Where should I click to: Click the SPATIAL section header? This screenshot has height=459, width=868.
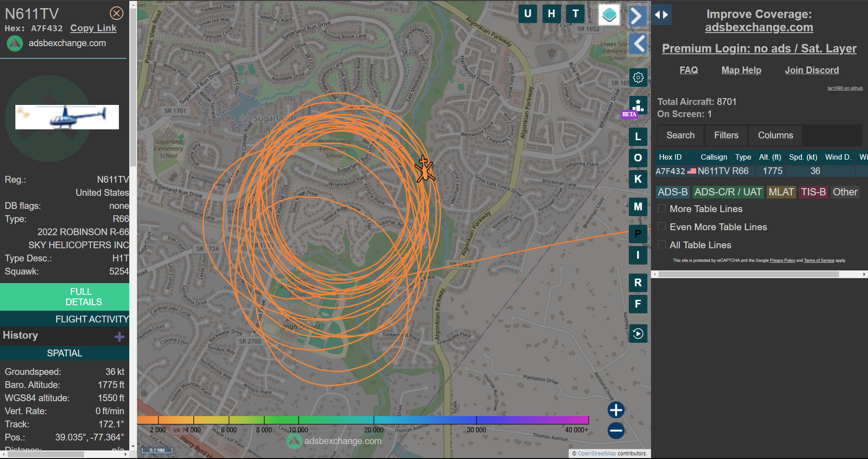[65, 353]
